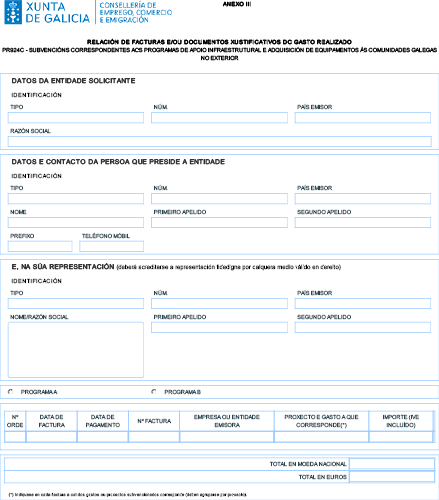Click the TOTAL EN MOEDA NACIONAL field
439x500 pixels.
tap(392, 464)
